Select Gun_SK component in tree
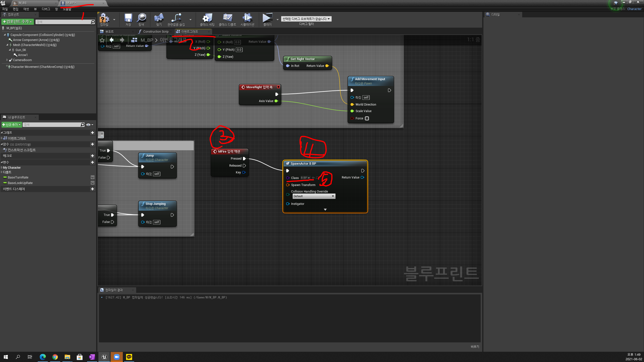The image size is (644, 362). (x=21, y=50)
